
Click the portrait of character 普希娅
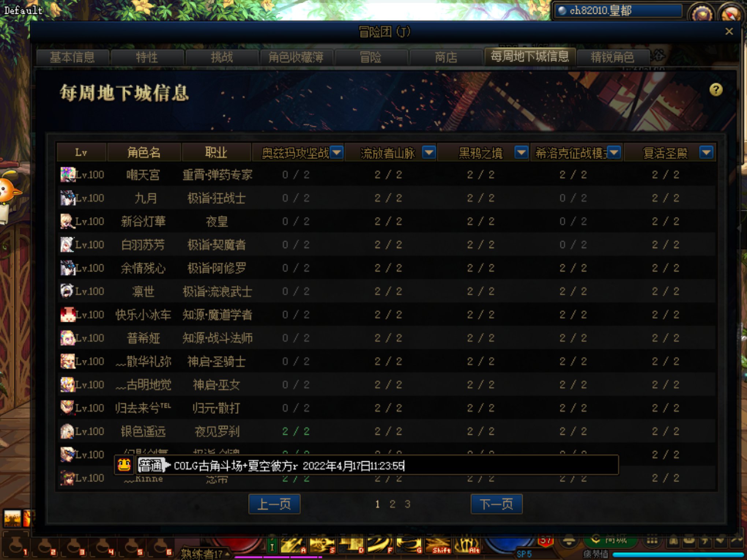67,338
